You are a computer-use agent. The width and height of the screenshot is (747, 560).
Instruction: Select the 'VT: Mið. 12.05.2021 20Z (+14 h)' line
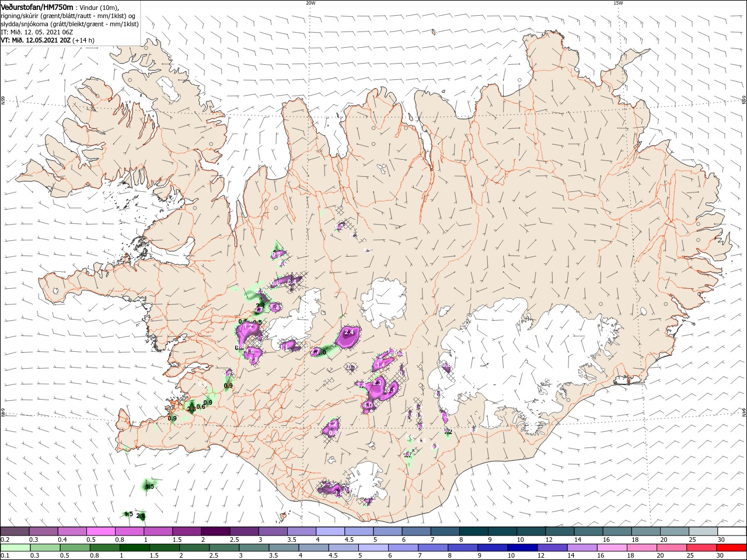[x=47, y=40]
